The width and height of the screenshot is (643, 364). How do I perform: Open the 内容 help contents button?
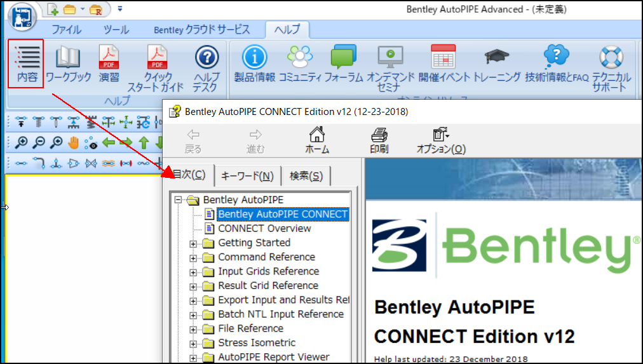[26, 64]
